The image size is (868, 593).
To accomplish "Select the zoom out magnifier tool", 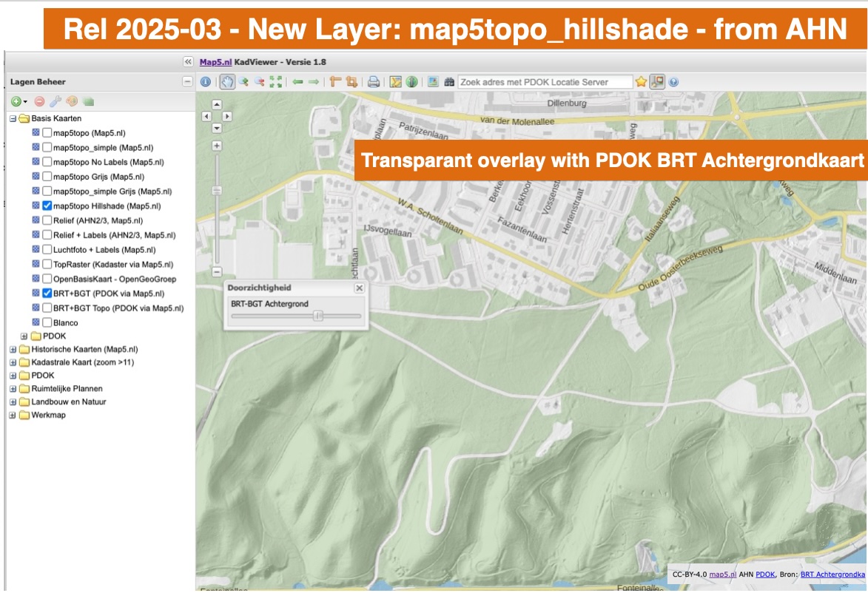I will pyautogui.click(x=259, y=82).
